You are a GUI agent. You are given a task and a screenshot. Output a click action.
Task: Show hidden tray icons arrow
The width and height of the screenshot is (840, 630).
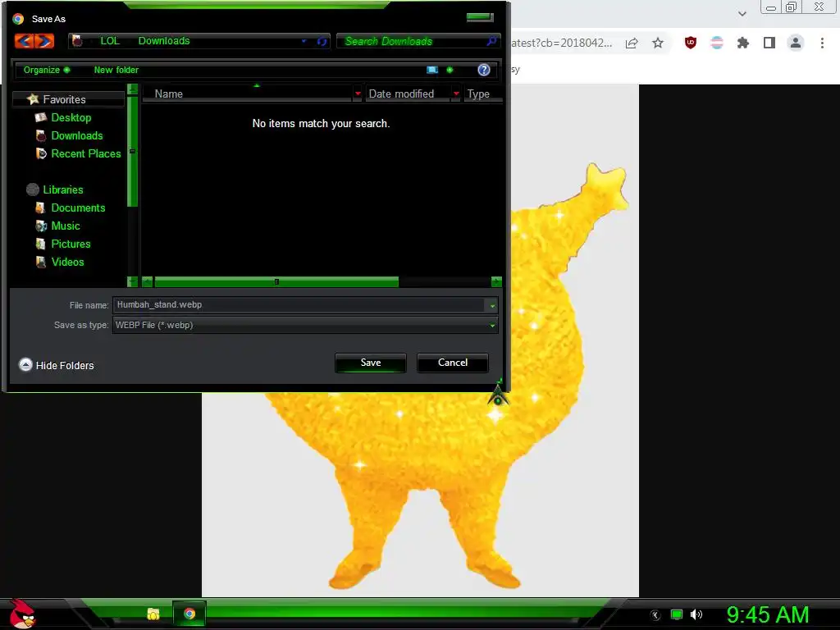click(655, 615)
